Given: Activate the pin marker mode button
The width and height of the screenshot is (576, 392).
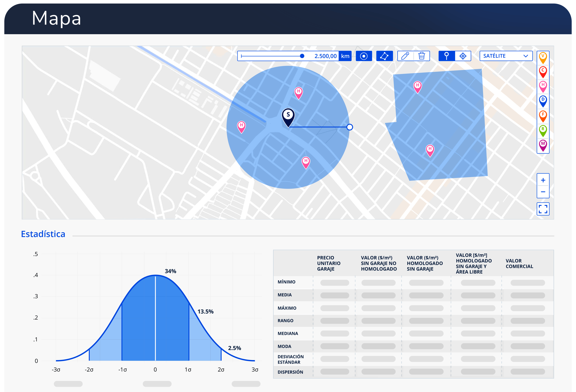Looking at the screenshot, I should (x=446, y=56).
